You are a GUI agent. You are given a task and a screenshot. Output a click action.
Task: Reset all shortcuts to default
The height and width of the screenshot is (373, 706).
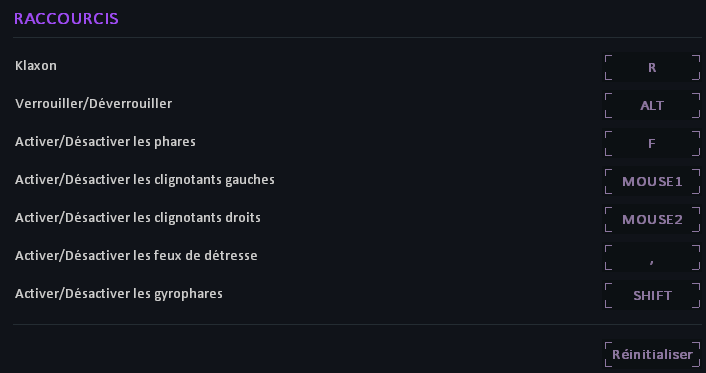tap(652, 355)
